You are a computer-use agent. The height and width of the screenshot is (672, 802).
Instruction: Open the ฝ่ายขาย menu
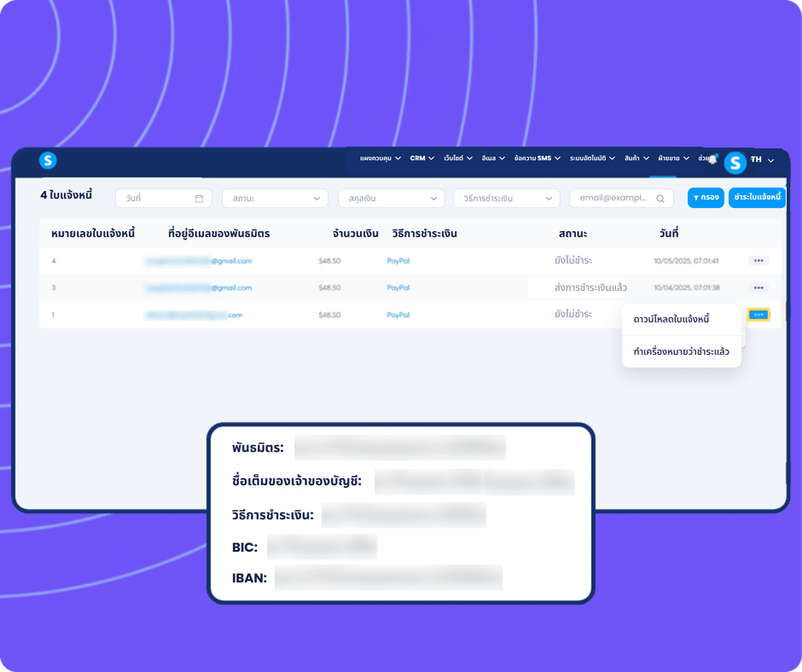click(x=674, y=158)
